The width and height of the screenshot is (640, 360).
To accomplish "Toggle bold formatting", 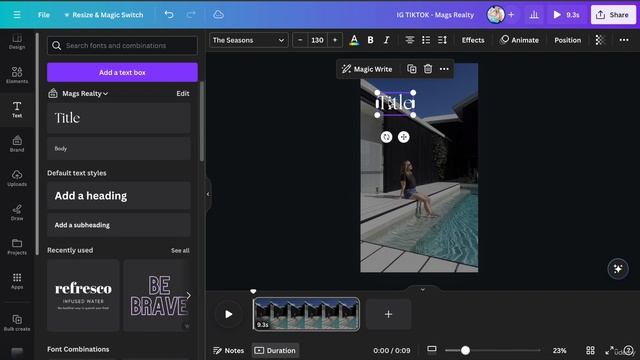I will click(x=370, y=40).
